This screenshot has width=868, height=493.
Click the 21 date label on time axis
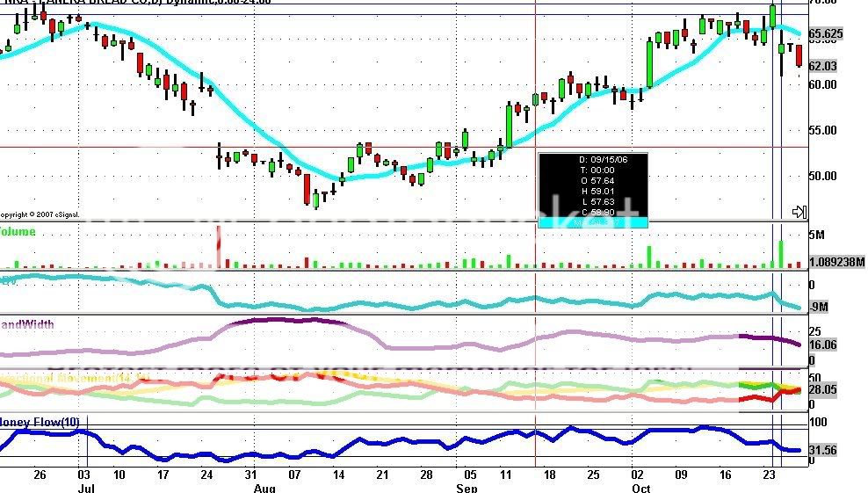(382, 475)
